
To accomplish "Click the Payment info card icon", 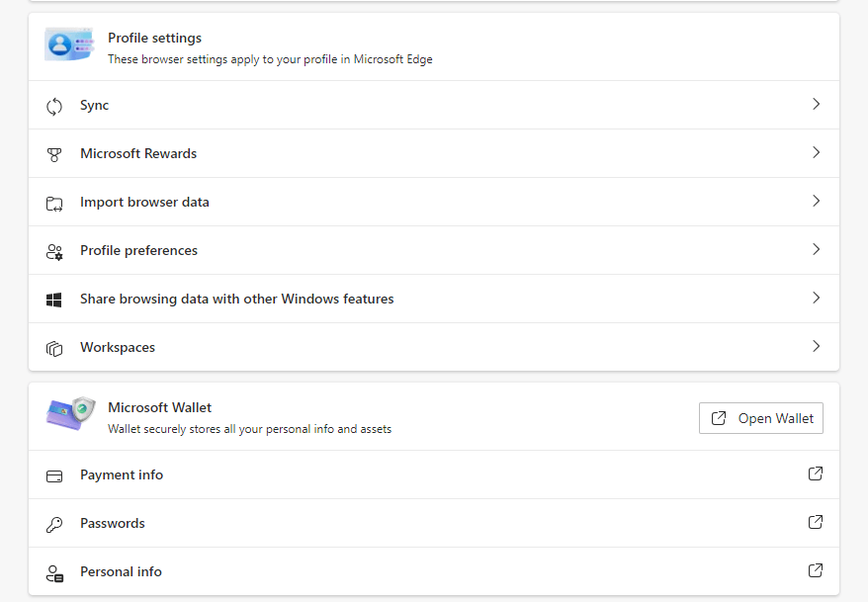I will click(x=54, y=475).
